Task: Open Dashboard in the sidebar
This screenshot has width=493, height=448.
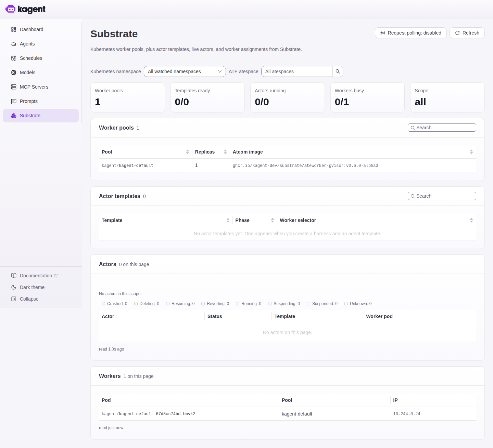Action: [41, 29]
